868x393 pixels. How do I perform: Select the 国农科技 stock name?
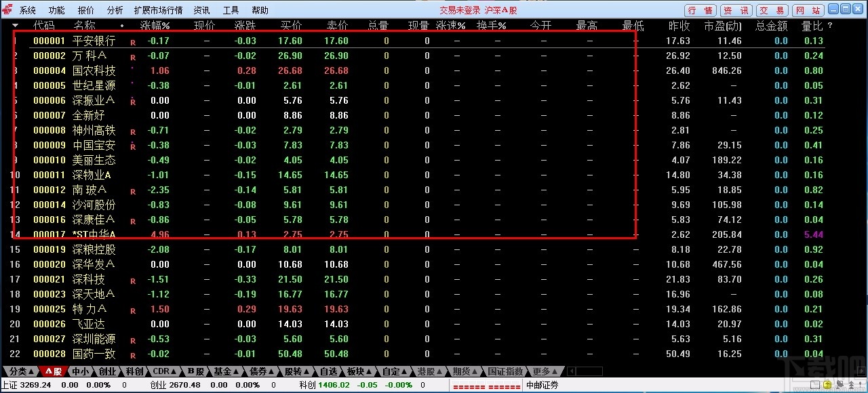tap(94, 70)
